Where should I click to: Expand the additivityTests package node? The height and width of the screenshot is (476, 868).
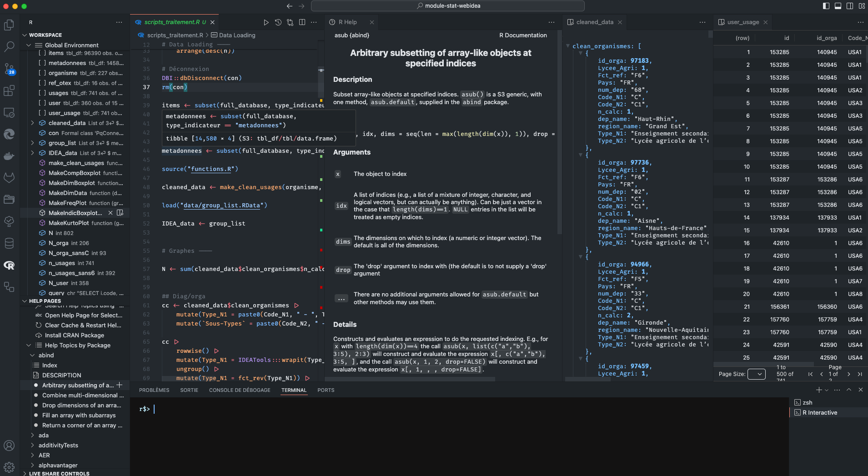click(x=32, y=446)
